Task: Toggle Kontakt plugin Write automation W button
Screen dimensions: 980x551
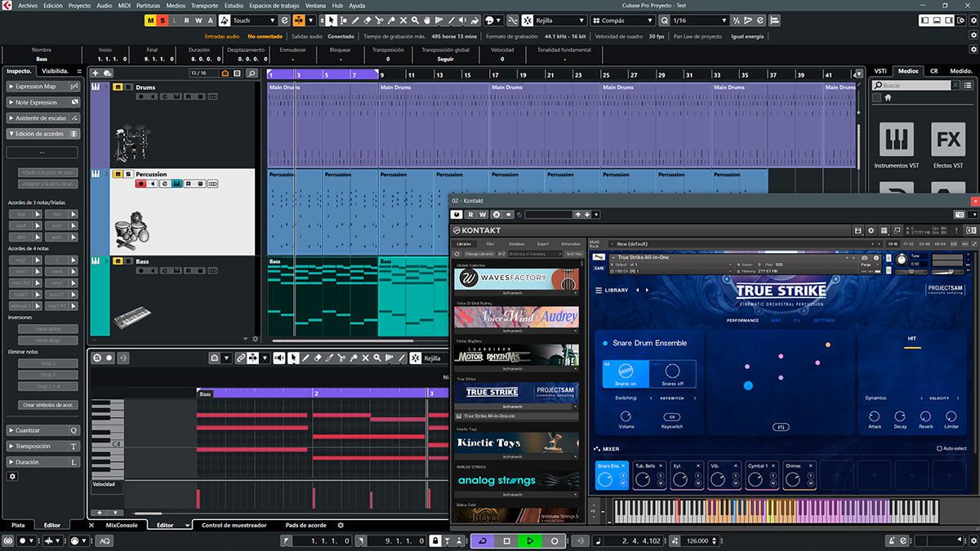Action: (483, 214)
